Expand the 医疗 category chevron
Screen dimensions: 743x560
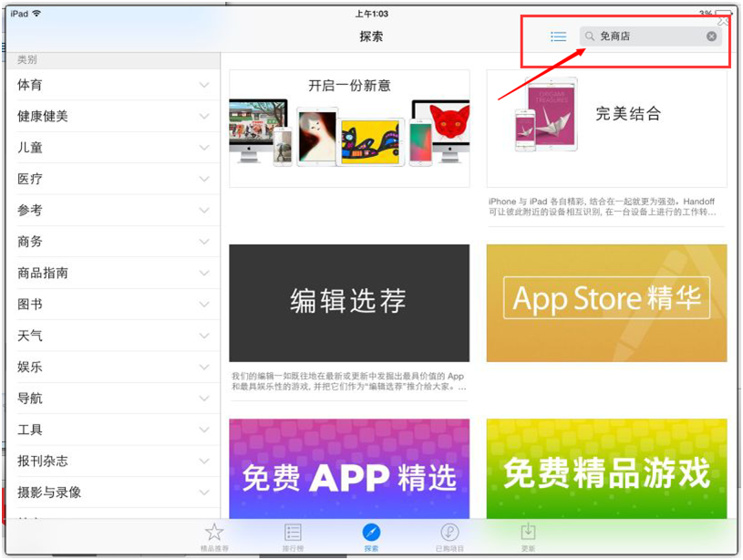204,180
